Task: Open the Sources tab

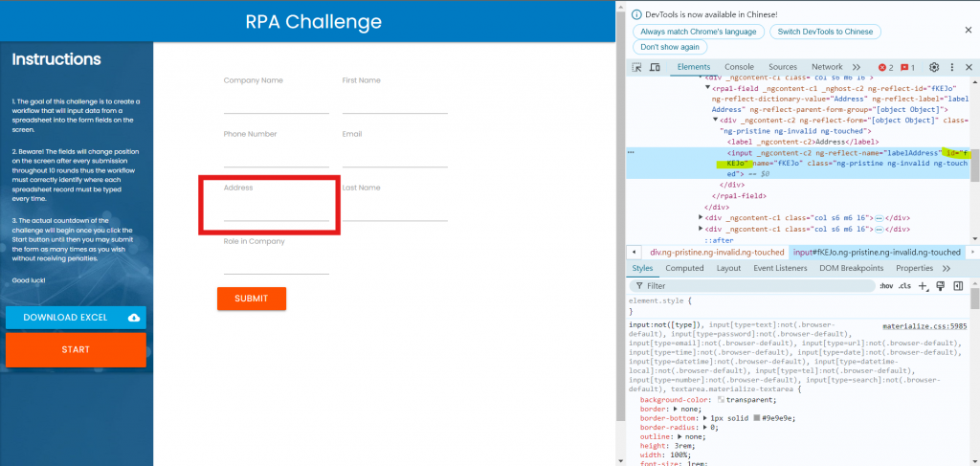Action: pyautogui.click(x=783, y=67)
